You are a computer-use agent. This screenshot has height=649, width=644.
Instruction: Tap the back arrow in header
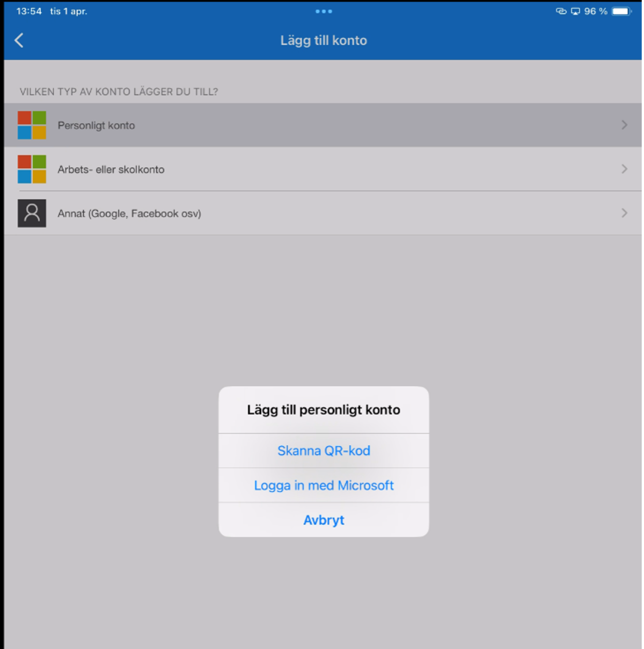point(19,40)
